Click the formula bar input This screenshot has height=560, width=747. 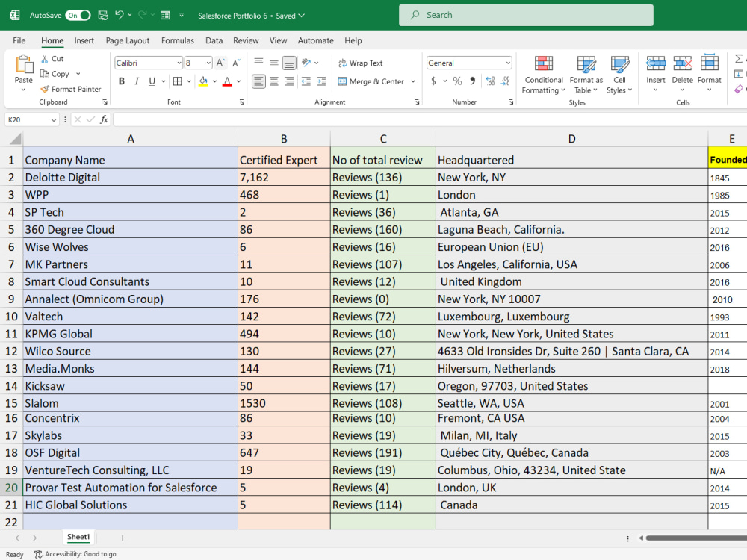pyautogui.click(x=429, y=120)
